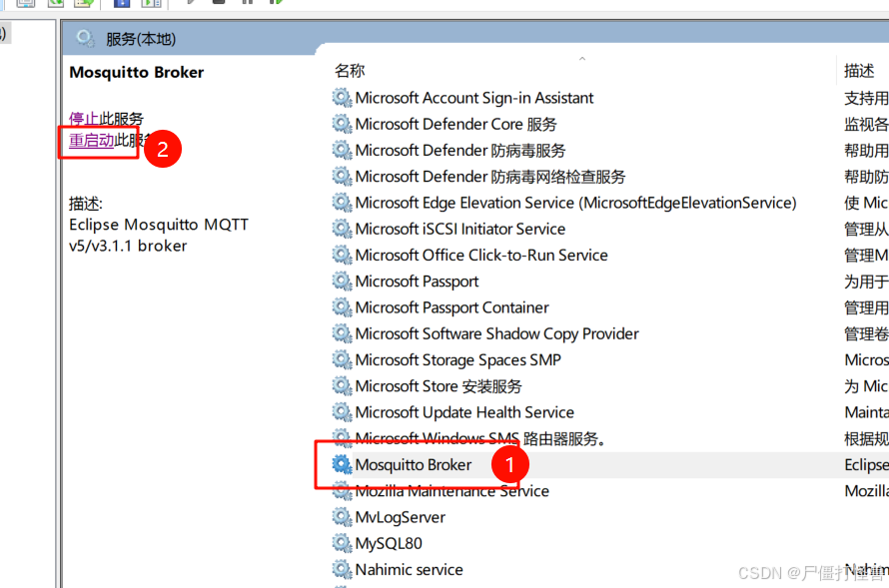This screenshot has height=588, width=889.
Task: Select Microsoft Defender 防病毒网络检查服务 row name
Action: tap(490, 177)
